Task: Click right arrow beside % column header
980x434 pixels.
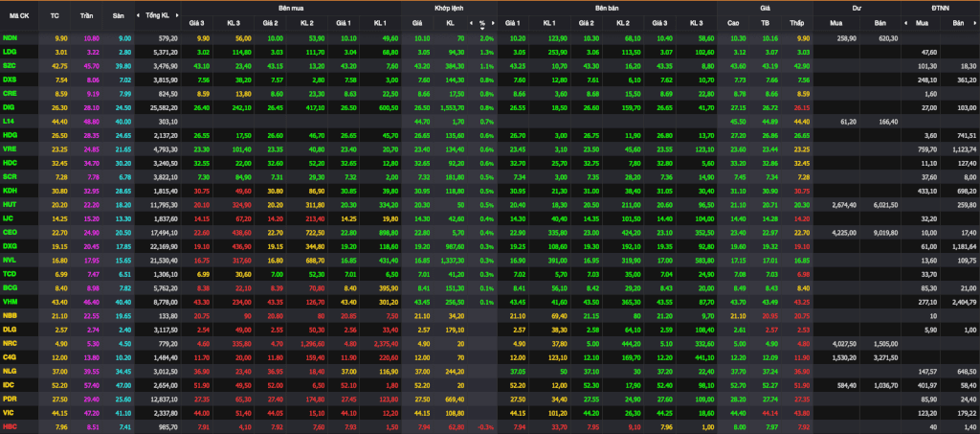Action: point(493,23)
